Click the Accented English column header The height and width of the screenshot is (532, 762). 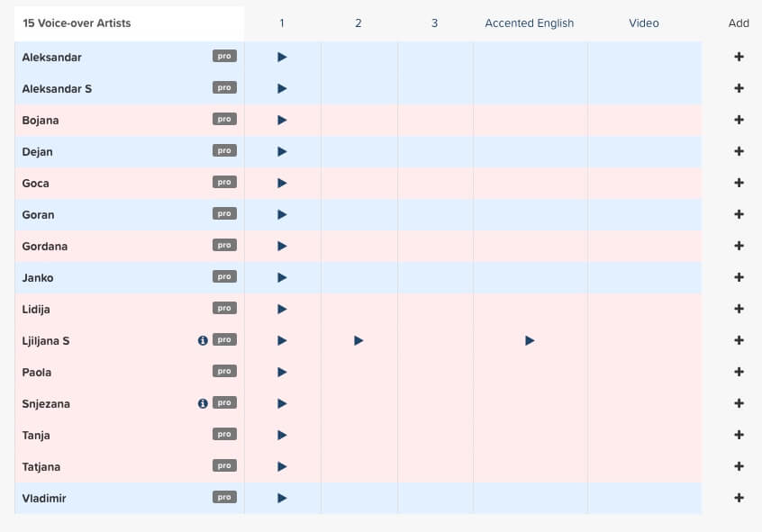point(530,23)
